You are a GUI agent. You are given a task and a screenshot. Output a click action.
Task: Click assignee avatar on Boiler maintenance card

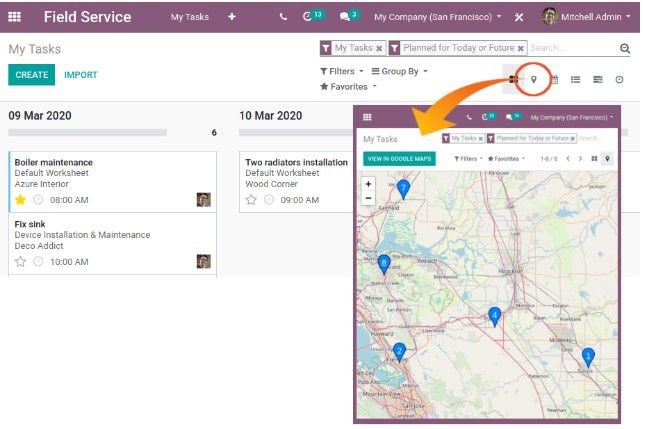(x=204, y=199)
